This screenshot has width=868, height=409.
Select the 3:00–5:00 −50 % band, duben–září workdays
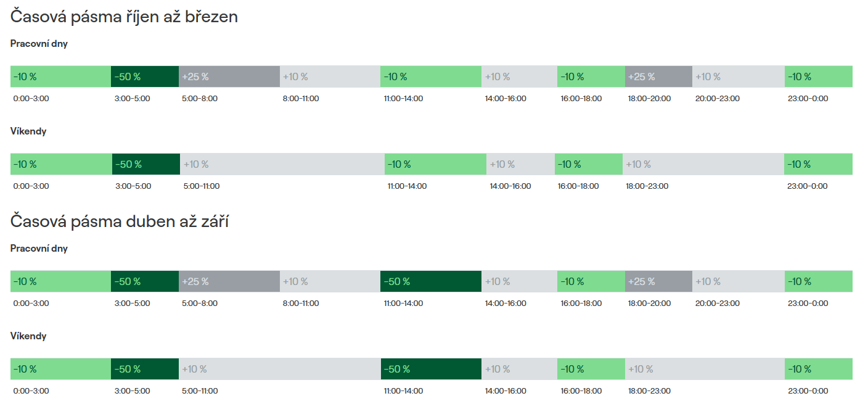tap(144, 281)
